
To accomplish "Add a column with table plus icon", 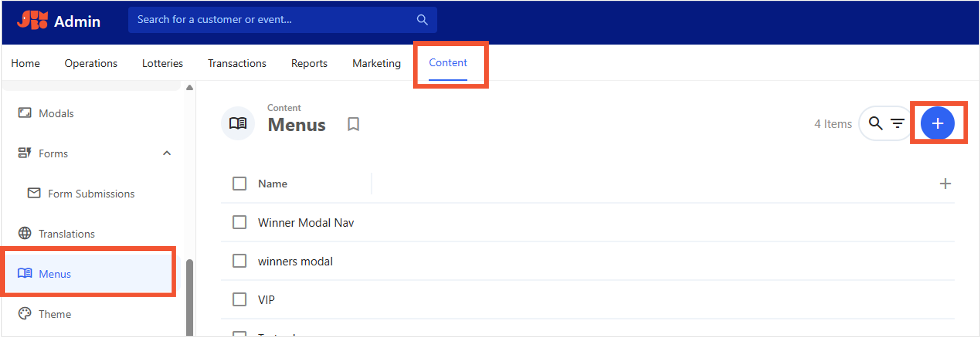I will 945,183.
